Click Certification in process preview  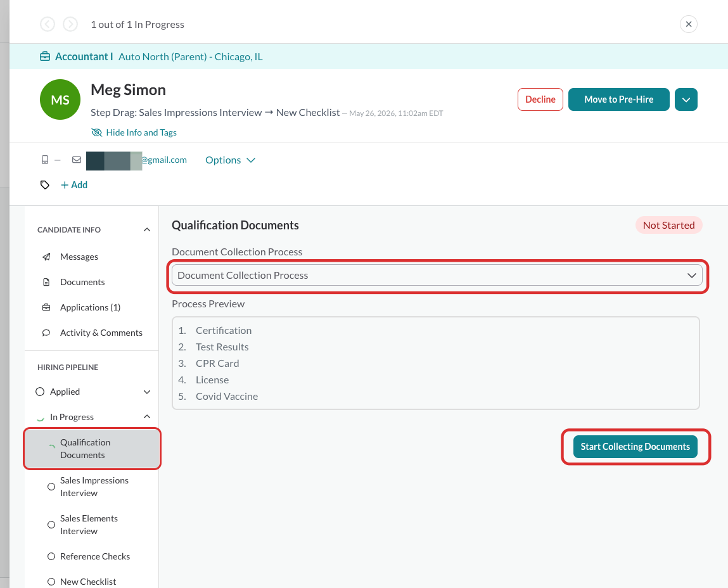tap(223, 330)
